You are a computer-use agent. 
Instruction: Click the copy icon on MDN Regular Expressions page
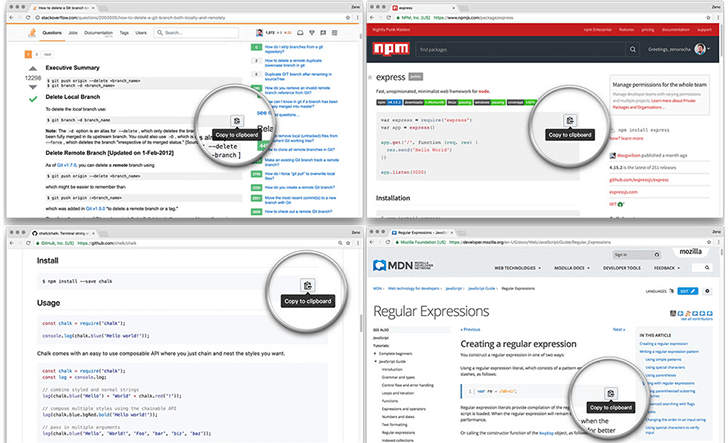click(612, 393)
